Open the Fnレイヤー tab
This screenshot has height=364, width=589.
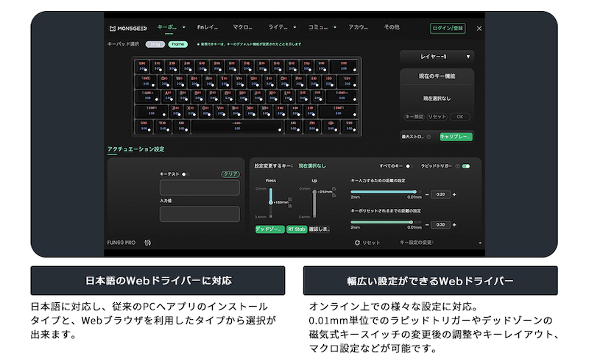(207, 28)
